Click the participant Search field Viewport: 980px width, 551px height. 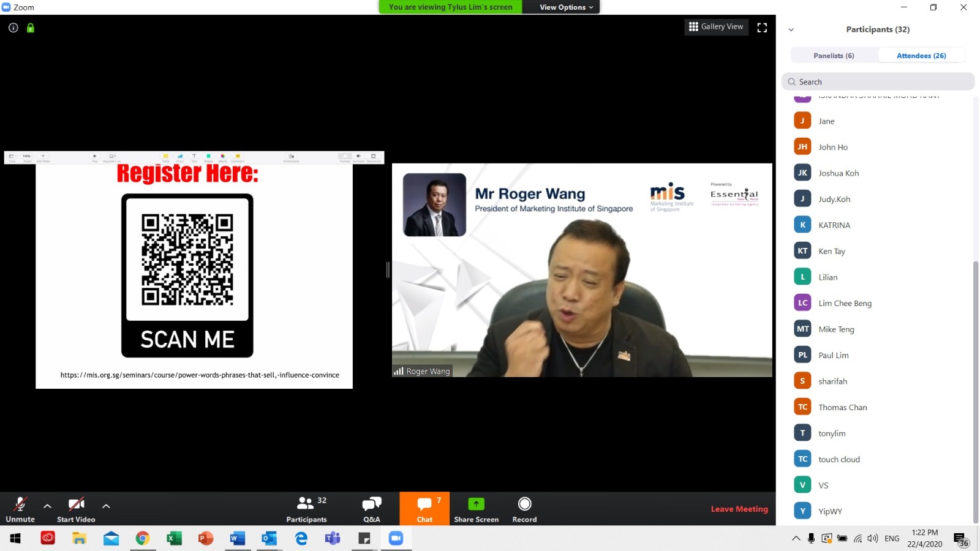(x=878, y=82)
